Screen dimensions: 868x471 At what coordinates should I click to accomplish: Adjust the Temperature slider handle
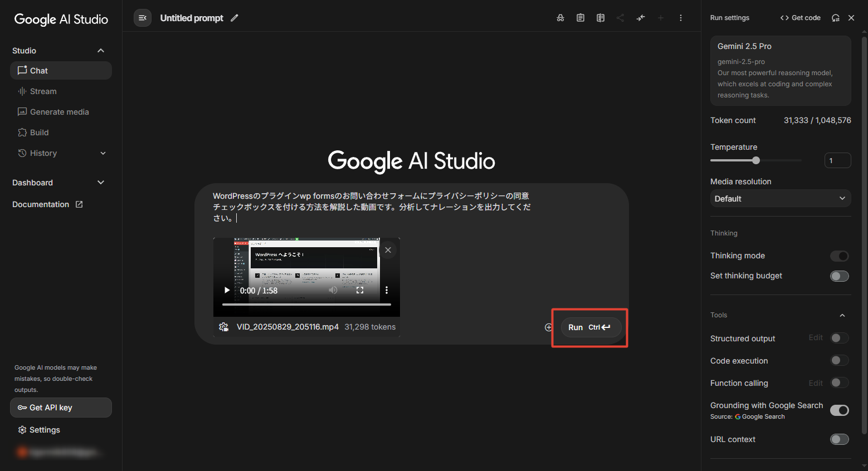756,160
